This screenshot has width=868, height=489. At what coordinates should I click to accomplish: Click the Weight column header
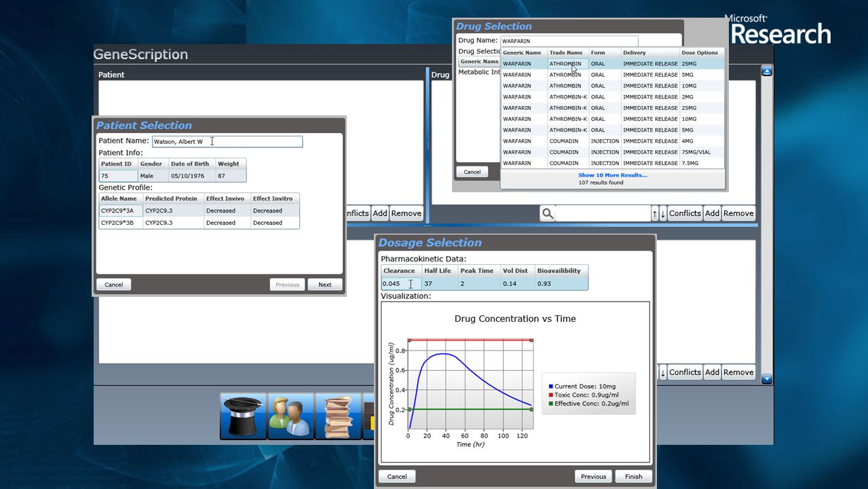tap(231, 164)
